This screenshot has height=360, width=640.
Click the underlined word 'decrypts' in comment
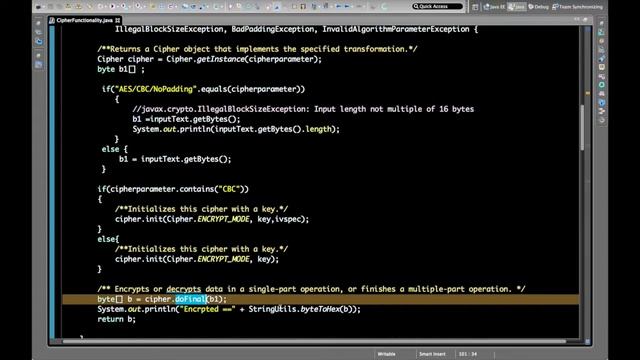[184, 289]
